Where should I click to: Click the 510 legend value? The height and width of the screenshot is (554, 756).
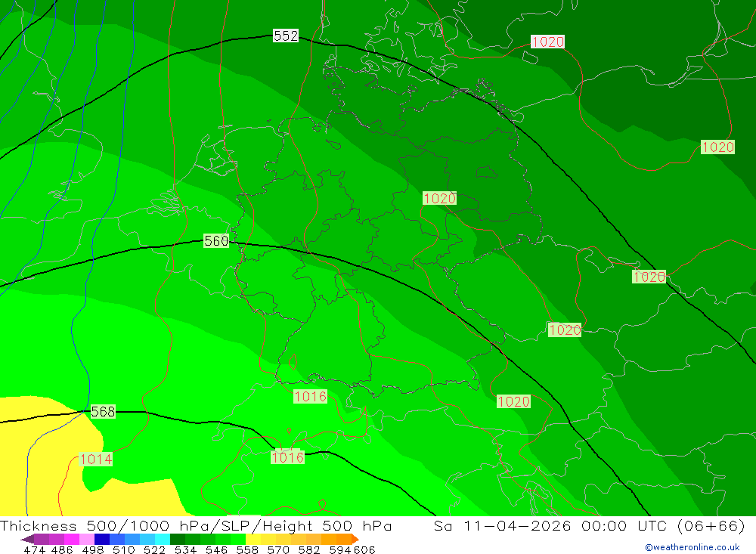[123, 549]
